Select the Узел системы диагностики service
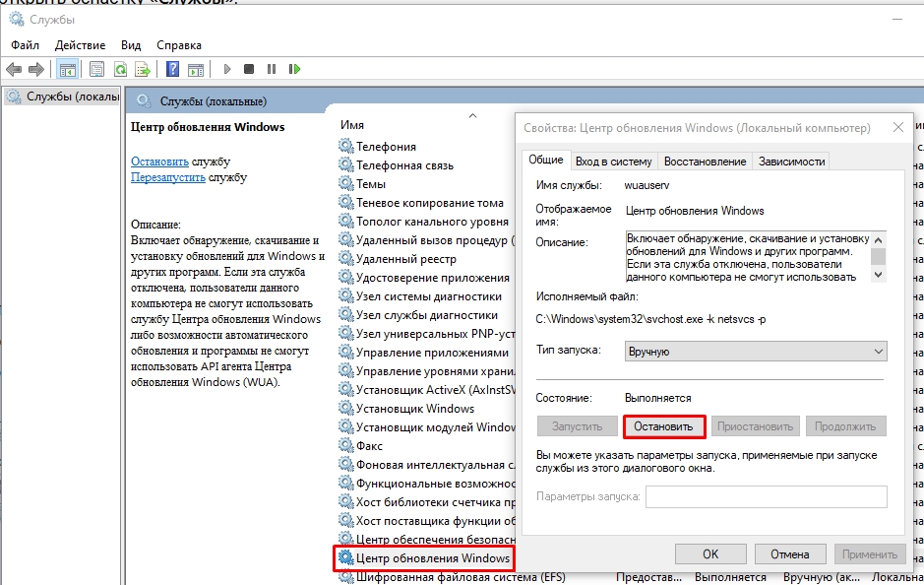Image resolution: width=924 pixels, height=585 pixels. (x=428, y=296)
